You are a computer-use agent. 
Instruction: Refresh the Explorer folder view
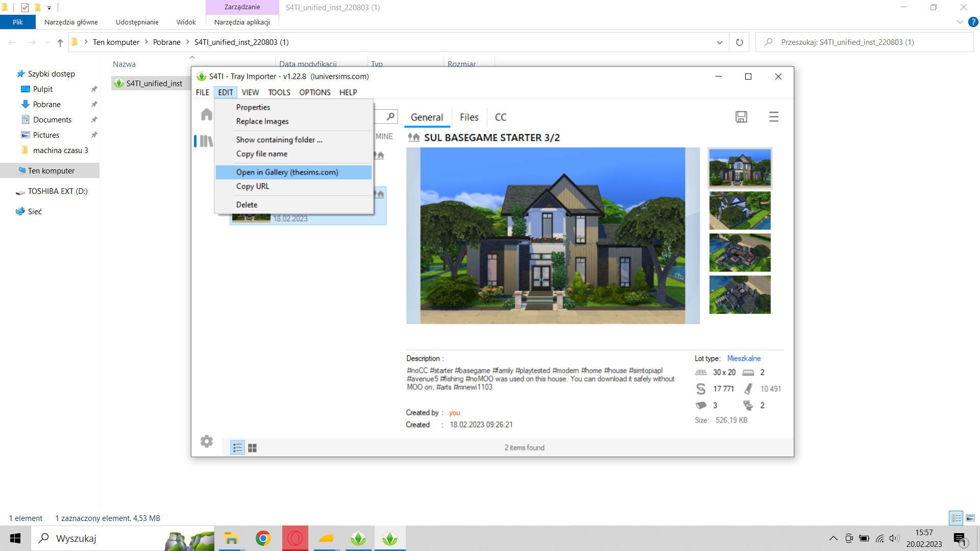(739, 42)
